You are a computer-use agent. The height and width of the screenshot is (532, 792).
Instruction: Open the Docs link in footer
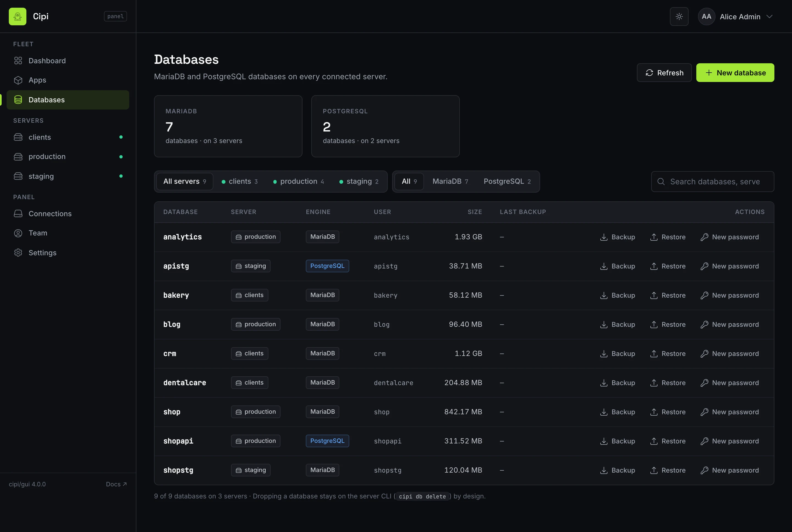tap(116, 484)
